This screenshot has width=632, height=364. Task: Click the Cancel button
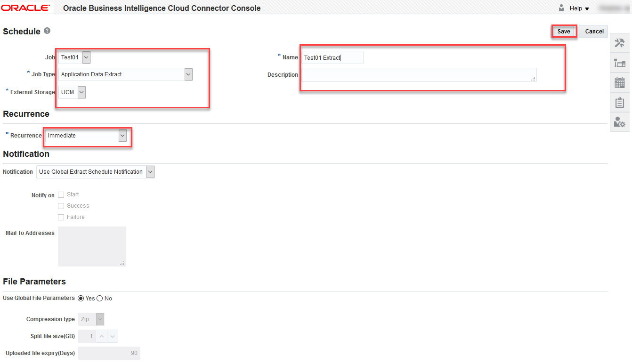pos(593,32)
